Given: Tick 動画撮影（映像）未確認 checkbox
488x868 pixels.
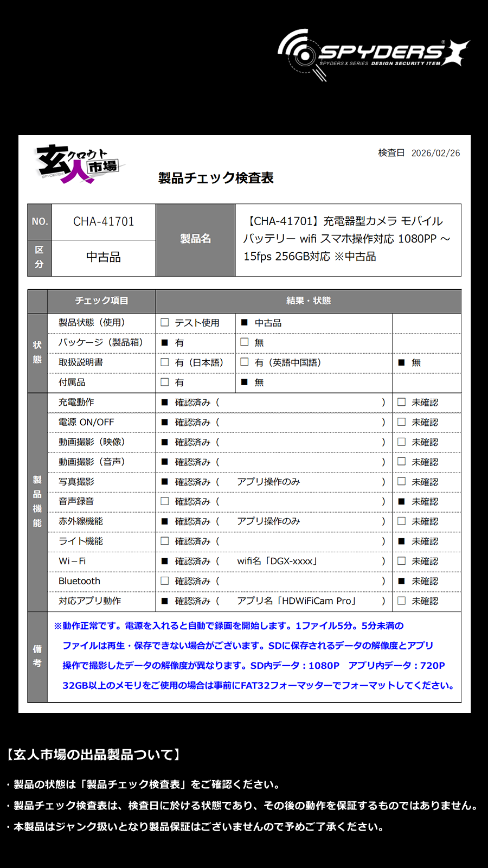Looking at the screenshot, I should [x=402, y=442].
